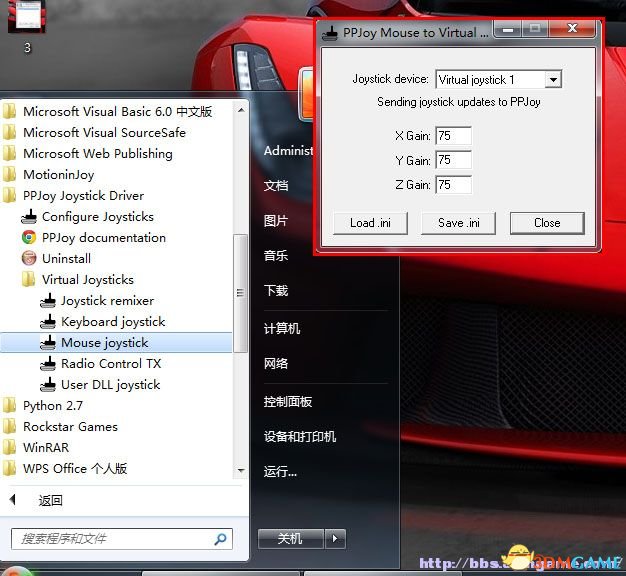This screenshot has width=626, height=576.
Task: Click Uninstall program icon
Action: (x=29, y=258)
